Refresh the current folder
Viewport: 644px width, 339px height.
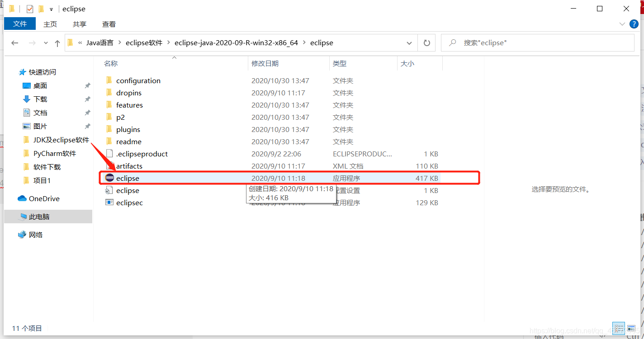click(x=426, y=43)
